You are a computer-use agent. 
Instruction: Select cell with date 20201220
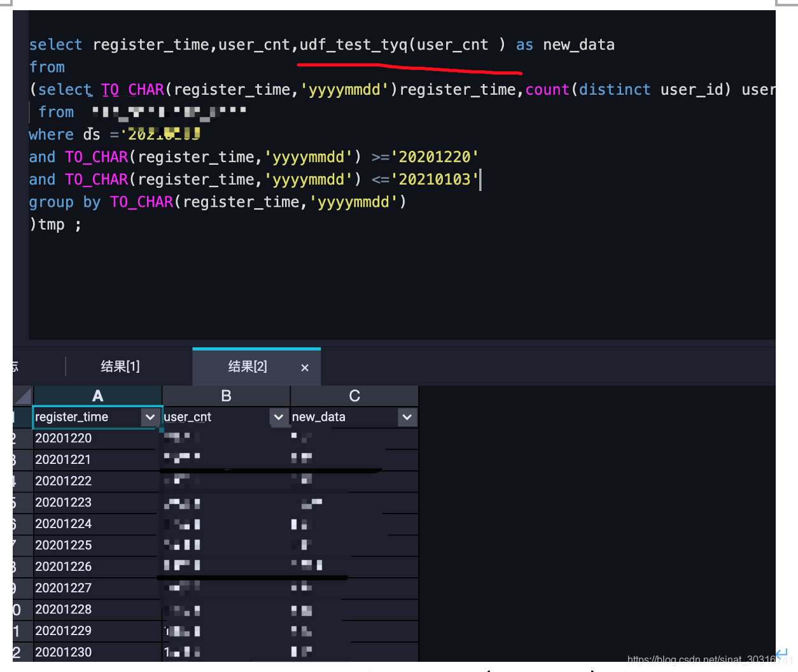pyautogui.click(x=97, y=438)
